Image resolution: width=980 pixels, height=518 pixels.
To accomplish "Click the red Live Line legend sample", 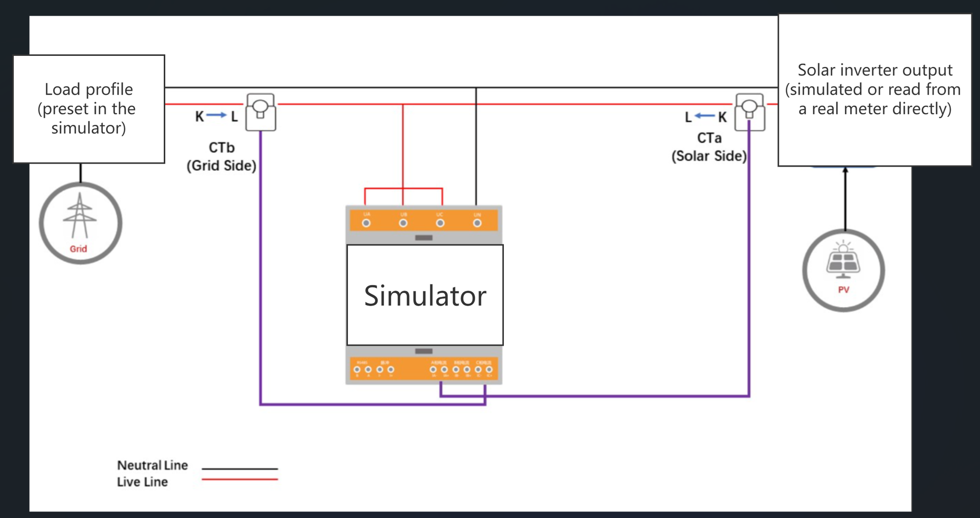I will pyautogui.click(x=239, y=479).
